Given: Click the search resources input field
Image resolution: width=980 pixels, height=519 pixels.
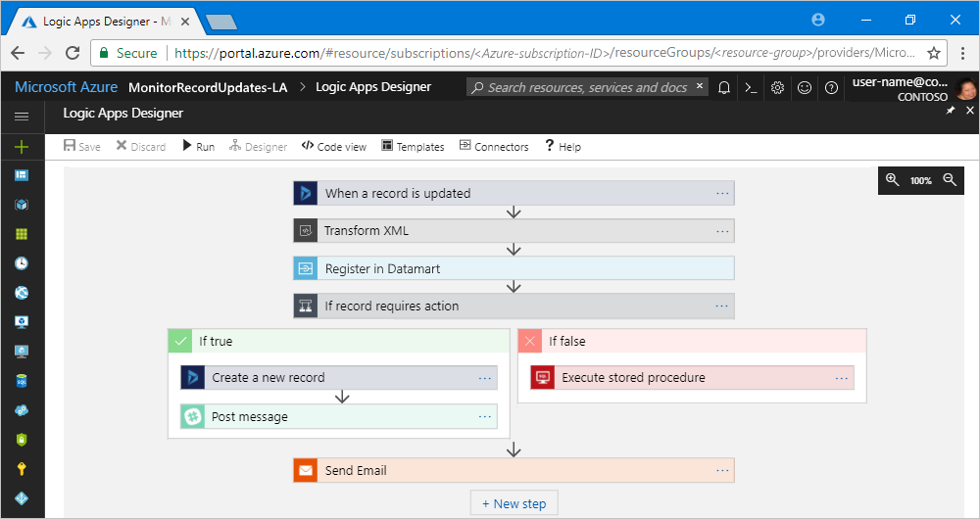Looking at the screenshot, I should [x=587, y=87].
